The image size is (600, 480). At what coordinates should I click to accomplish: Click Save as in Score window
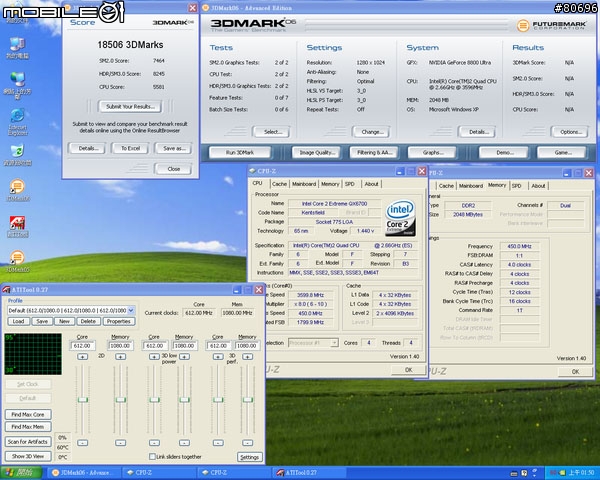174,148
